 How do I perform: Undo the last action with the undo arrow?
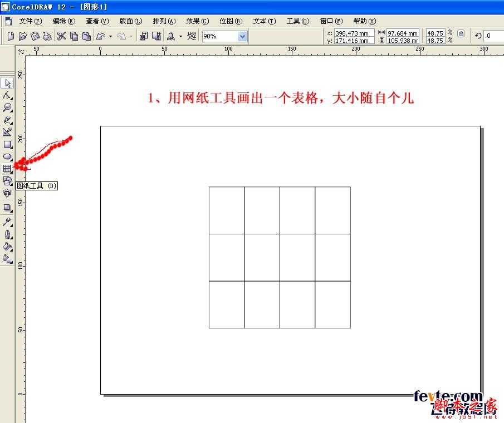pos(101,36)
